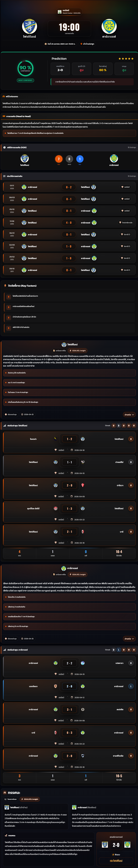This screenshot has width=138, height=868.
Task: Click the Carrarese crest in the H2H stats
Action: tap(114, 158)
